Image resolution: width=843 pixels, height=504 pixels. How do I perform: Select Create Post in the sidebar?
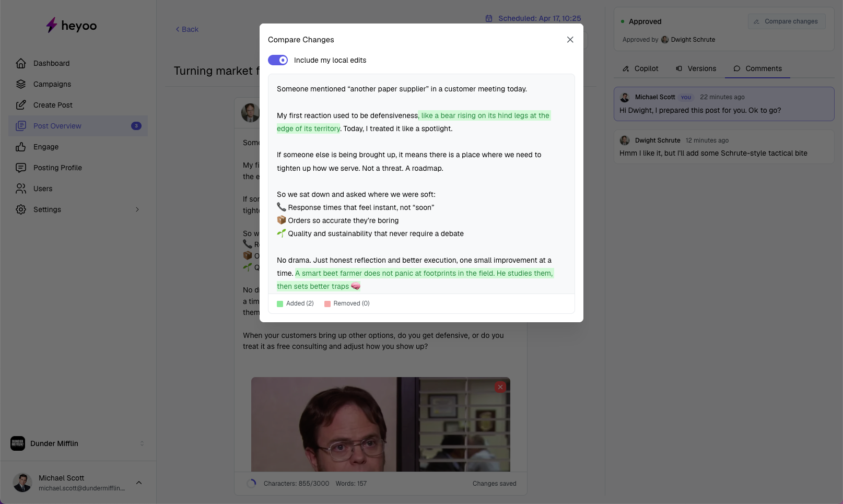pos(78,105)
